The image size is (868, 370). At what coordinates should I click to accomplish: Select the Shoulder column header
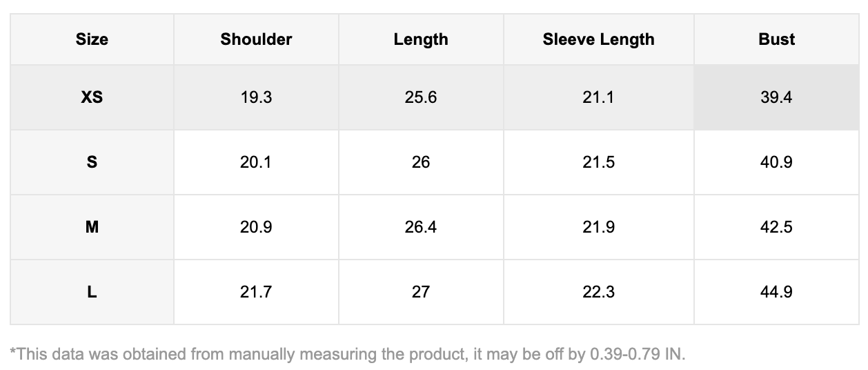point(256,39)
